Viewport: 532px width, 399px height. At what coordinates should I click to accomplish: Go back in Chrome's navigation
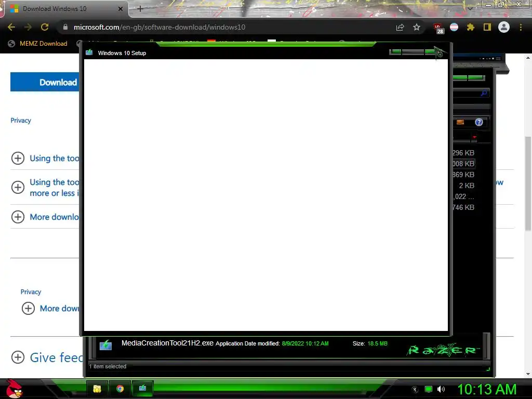click(x=11, y=27)
